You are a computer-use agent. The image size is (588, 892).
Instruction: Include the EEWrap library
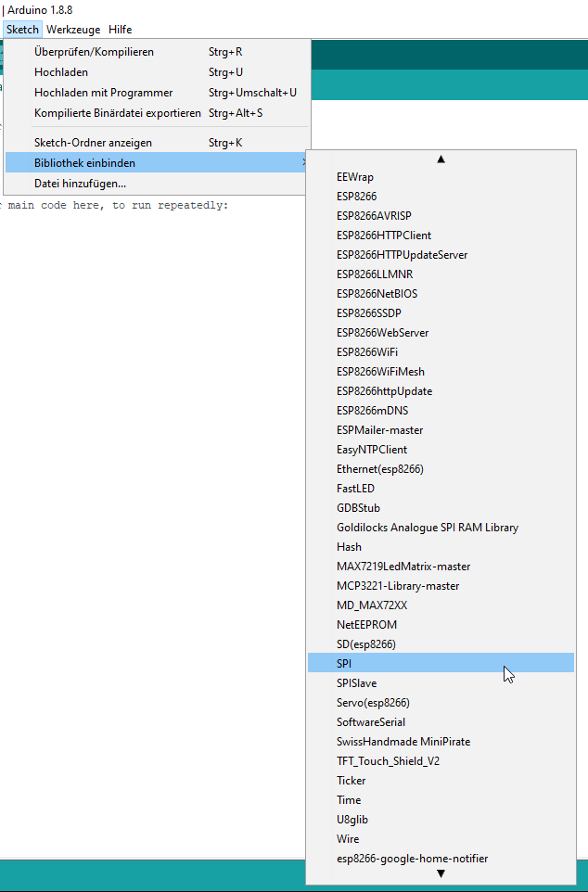(441, 177)
